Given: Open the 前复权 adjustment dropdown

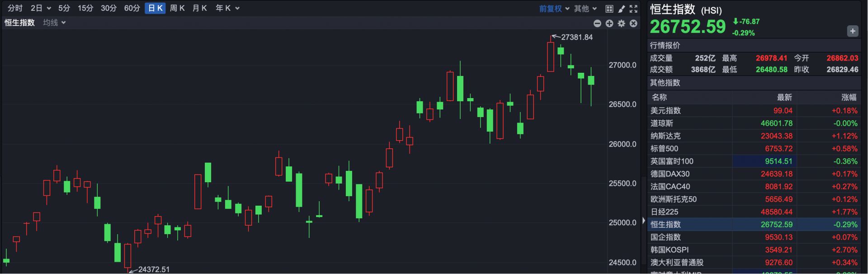Looking at the screenshot, I should click(554, 9).
